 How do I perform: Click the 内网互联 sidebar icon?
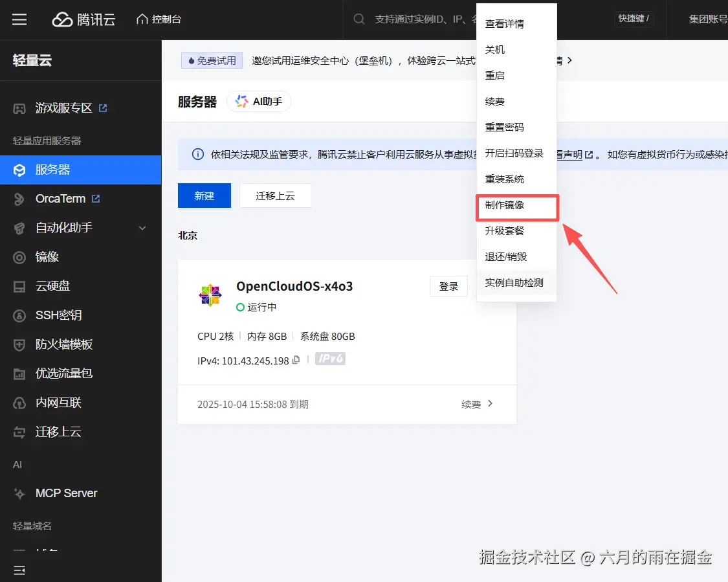pos(19,403)
